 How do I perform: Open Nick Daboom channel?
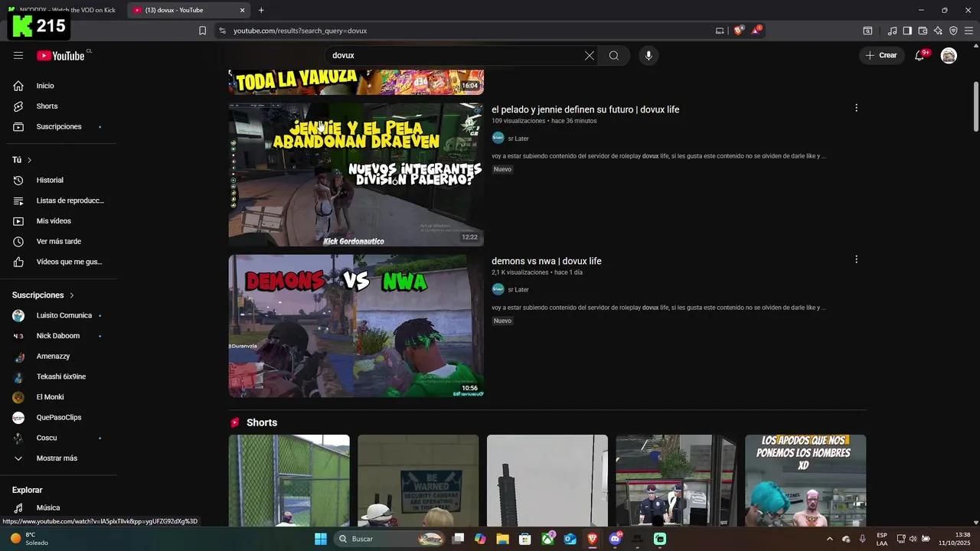(59, 336)
